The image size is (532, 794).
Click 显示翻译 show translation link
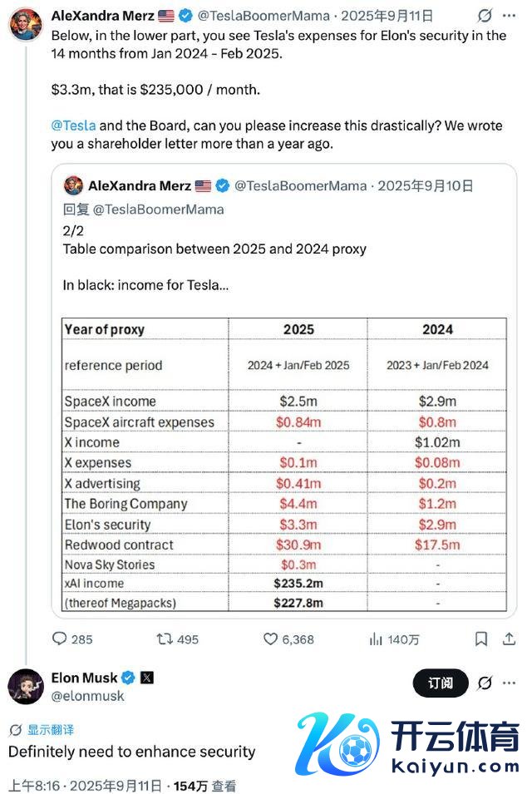click(50, 730)
